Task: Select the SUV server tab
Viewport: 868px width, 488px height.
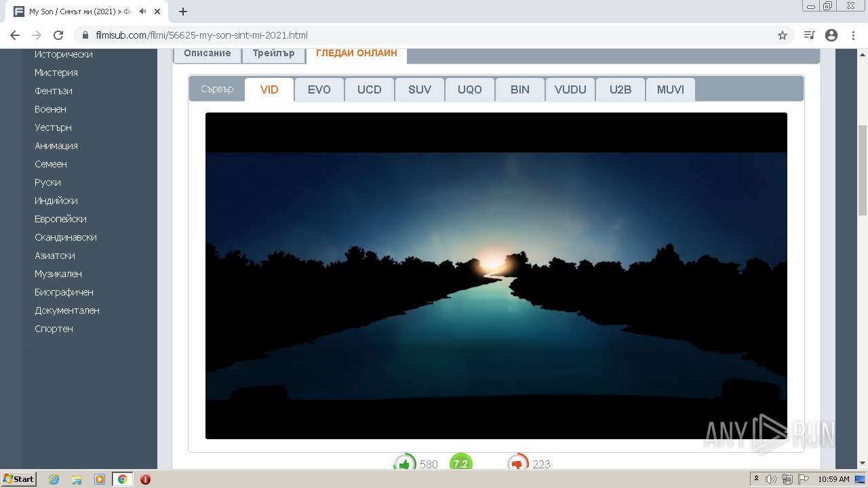Action: tap(420, 89)
